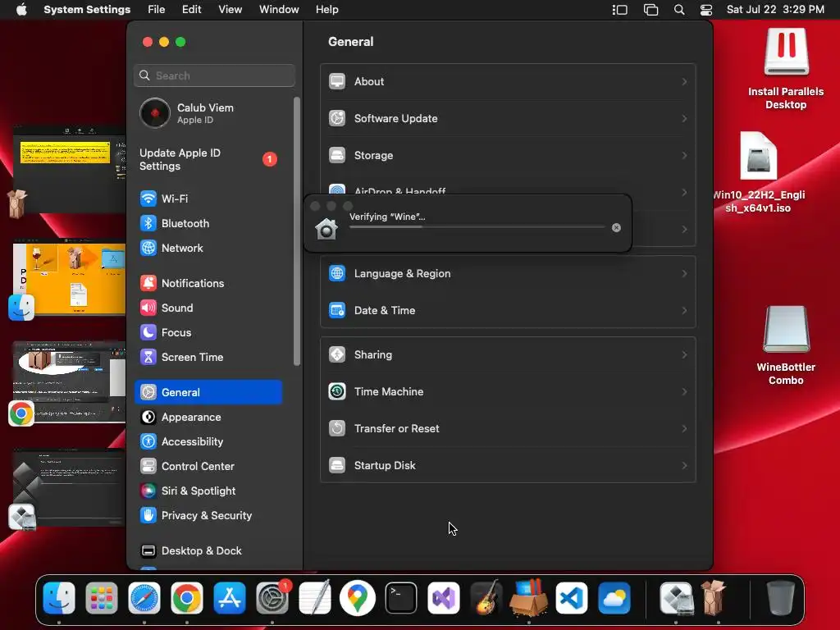840x630 pixels.
Task: Open the File menu
Action: coord(157,10)
